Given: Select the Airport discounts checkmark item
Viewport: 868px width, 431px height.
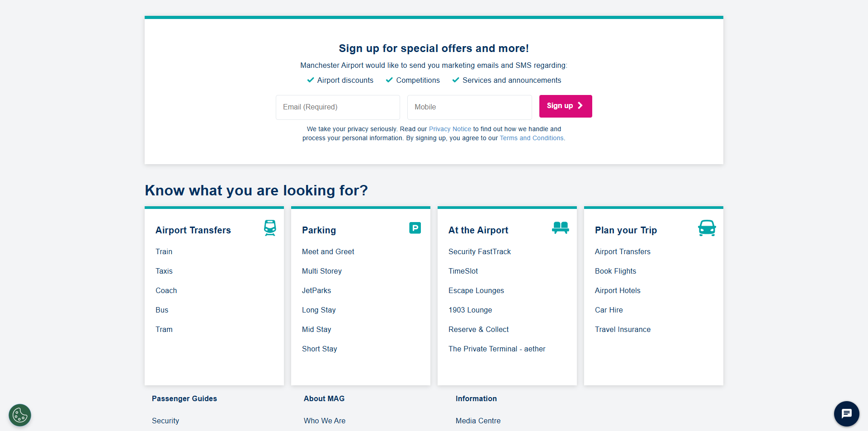Looking at the screenshot, I should (x=310, y=80).
